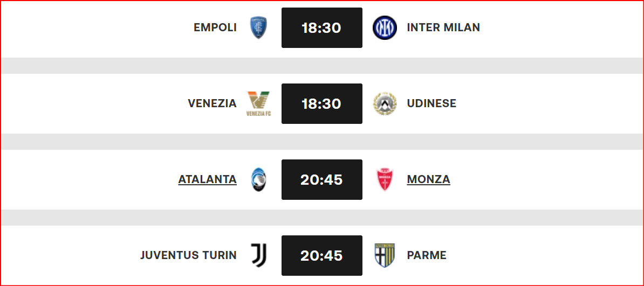Click the Inter Milan club logo
The width and height of the screenshot is (644, 286).
pyautogui.click(x=385, y=28)
